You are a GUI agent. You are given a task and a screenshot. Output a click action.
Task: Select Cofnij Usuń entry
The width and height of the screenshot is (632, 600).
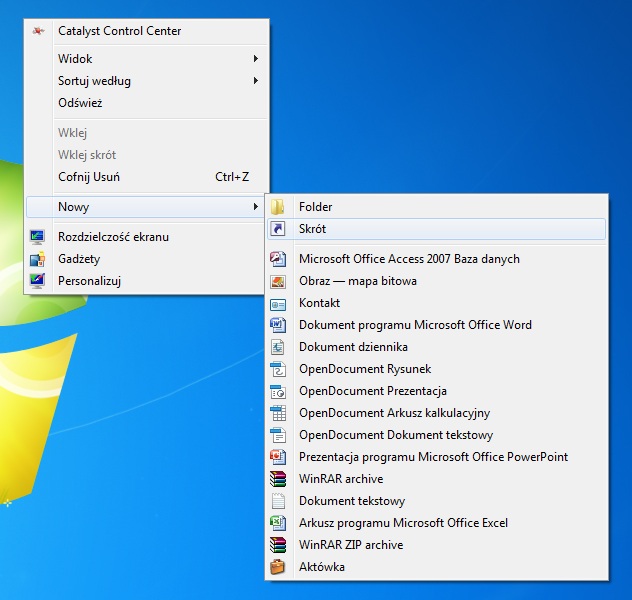click(x=146, y=177)
